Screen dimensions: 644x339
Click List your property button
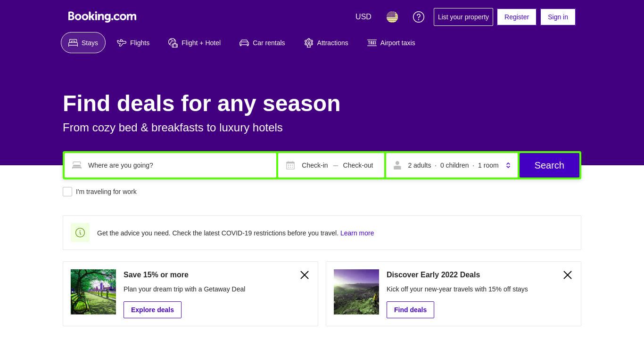[463, 17]
